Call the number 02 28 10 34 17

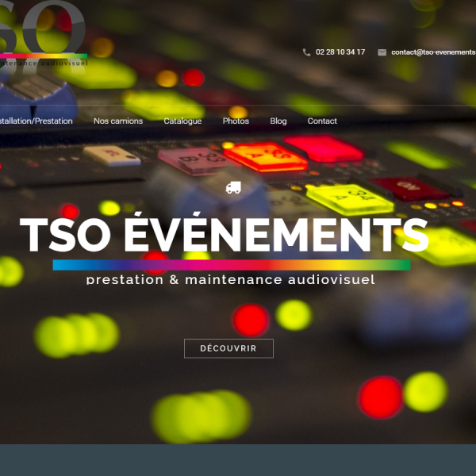pos(340,52)
